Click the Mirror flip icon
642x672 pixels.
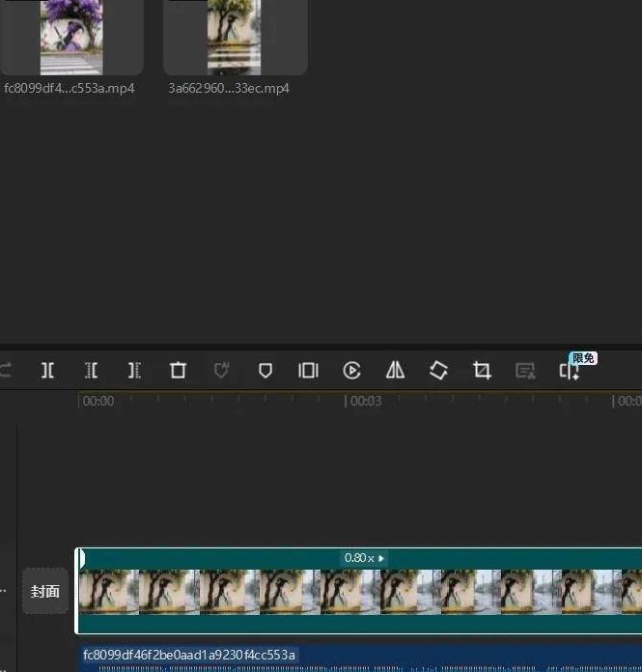tap(395, 371)
